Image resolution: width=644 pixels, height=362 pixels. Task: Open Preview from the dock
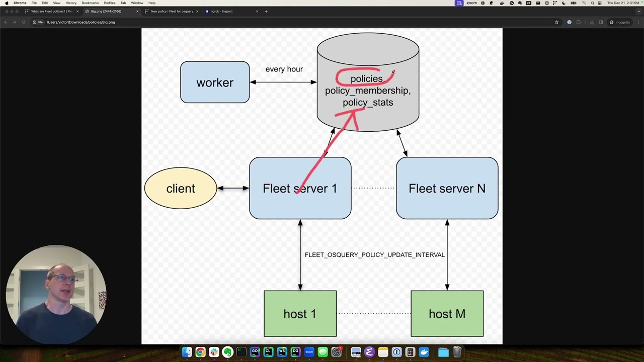356,352
